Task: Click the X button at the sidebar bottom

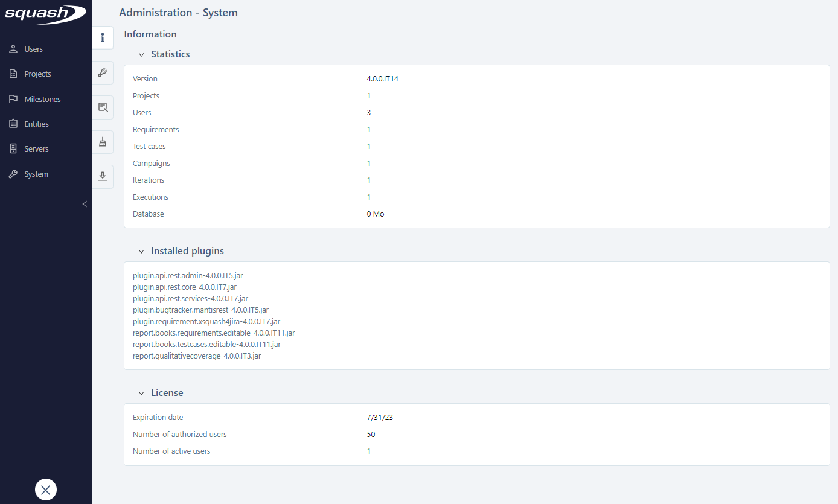Action: 45,490
